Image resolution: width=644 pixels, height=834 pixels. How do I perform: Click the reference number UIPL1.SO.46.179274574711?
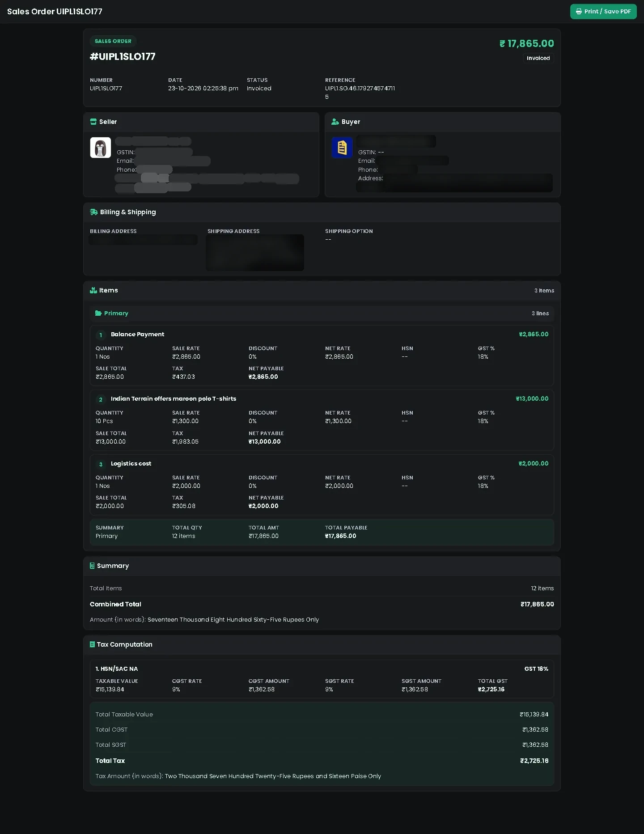[360, 93]
